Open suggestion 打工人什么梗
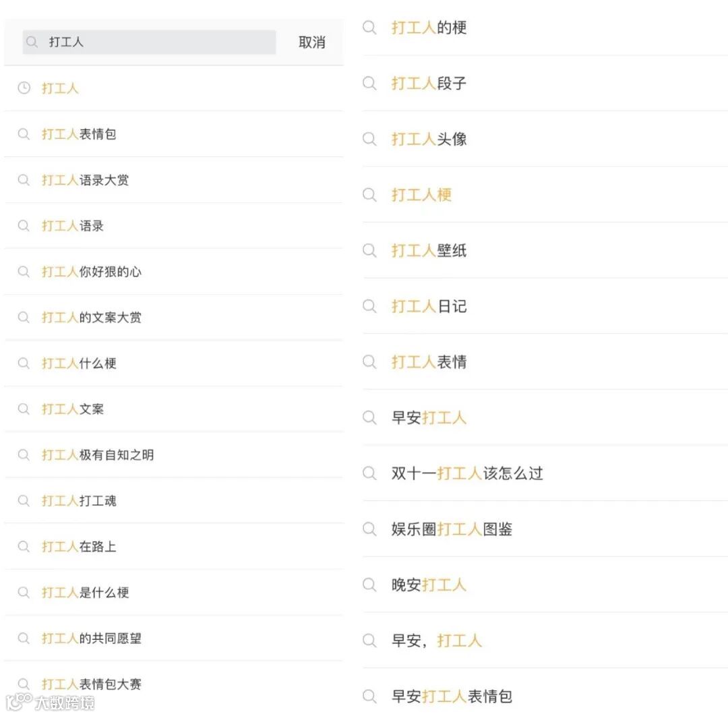Screen dimensions: 728x716 click(x=174, y=363)
